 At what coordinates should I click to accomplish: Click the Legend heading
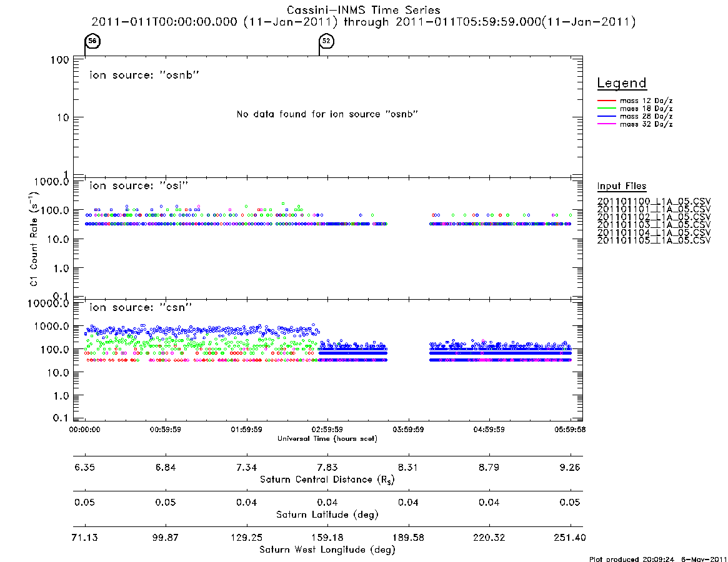coord(622,83)
